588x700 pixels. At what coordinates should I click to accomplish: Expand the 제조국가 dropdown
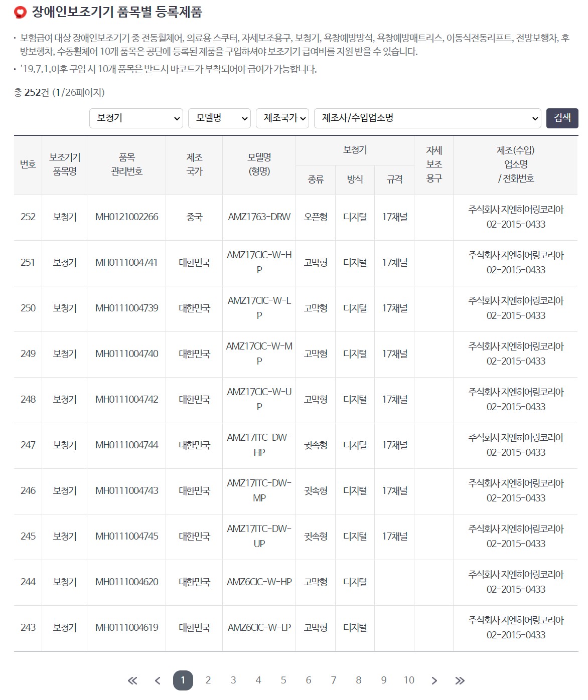(x=282, y=118)
